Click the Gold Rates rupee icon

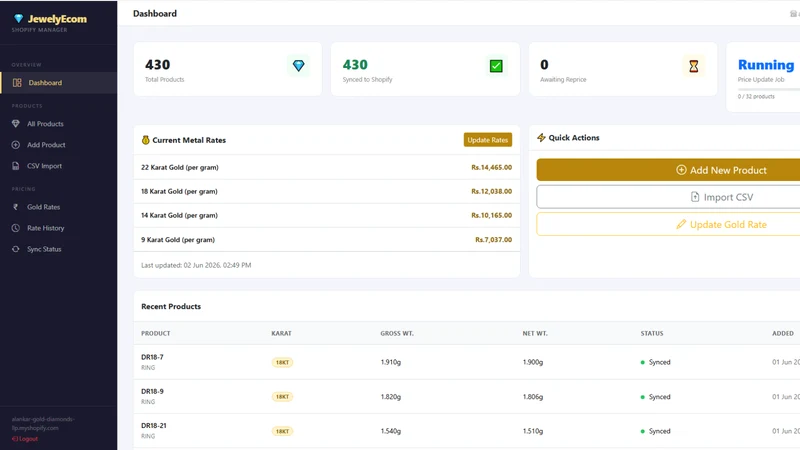(x=15, y=207)
